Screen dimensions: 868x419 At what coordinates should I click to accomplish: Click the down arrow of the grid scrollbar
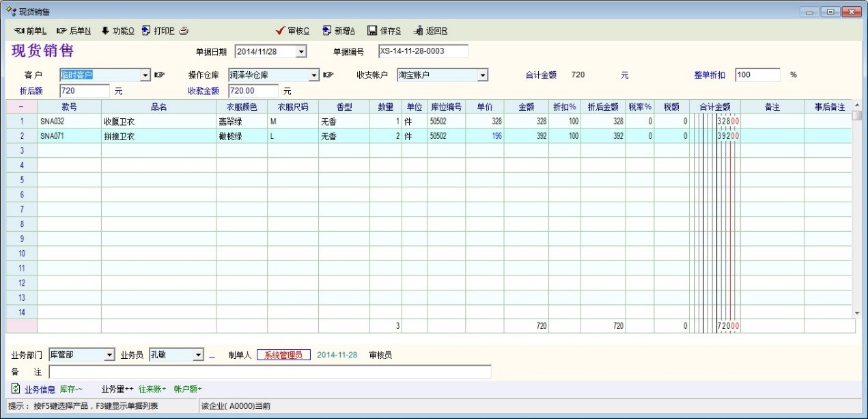857,312
